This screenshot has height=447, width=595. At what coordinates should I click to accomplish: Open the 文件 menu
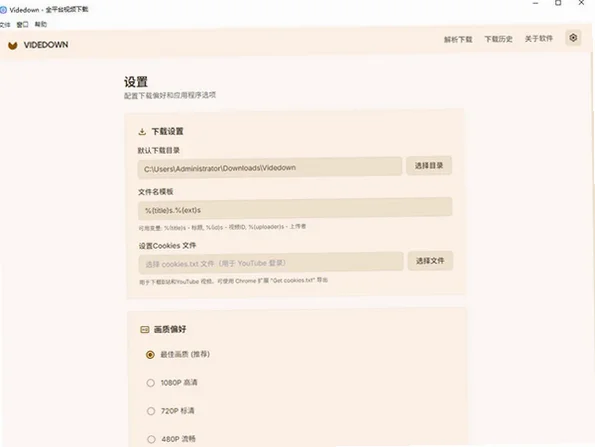5,25
